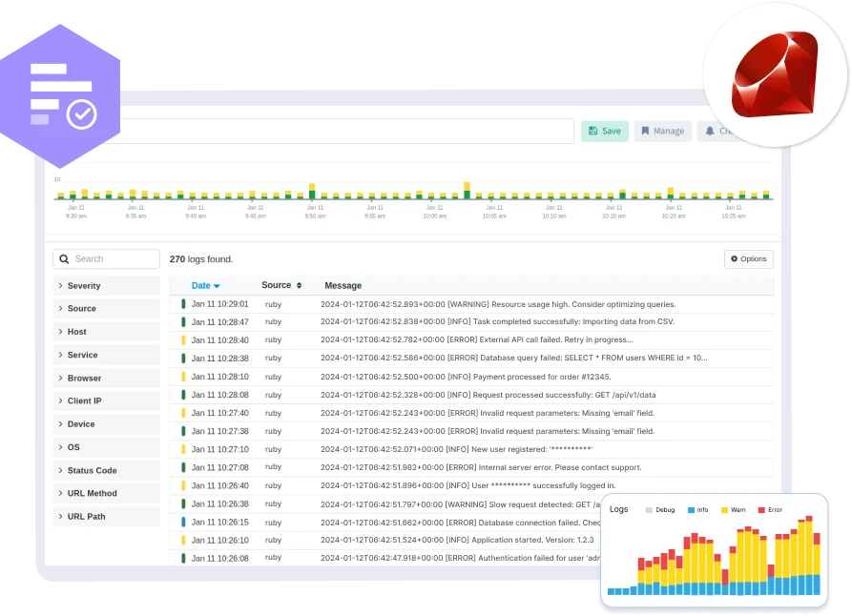The width and height of the screenshot is (852, 616).
Task: Select the Database connection failed message
Action: 460,523
